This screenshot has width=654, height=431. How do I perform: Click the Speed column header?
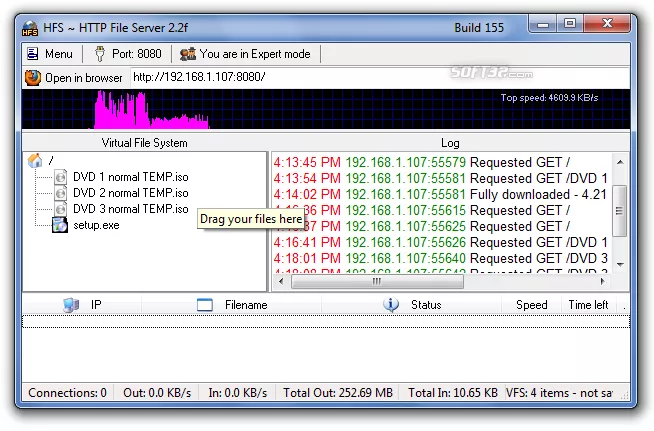(531, 305)
